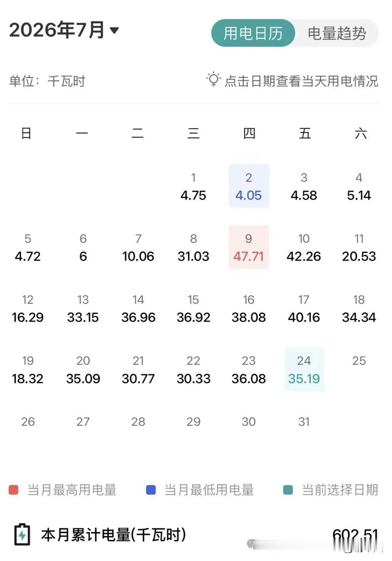Click the blue 当月最低用电量 legend swatch

click(151, 490)
